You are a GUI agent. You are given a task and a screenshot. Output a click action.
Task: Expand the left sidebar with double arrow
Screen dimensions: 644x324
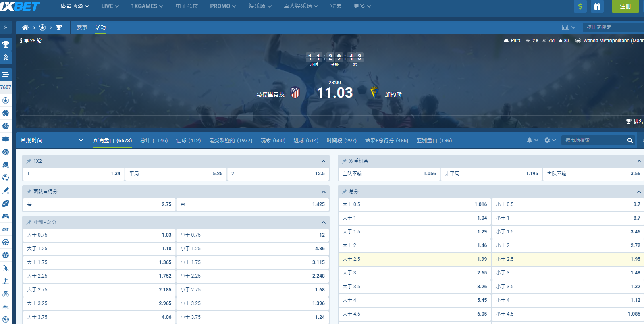click(x=6, y=27)
